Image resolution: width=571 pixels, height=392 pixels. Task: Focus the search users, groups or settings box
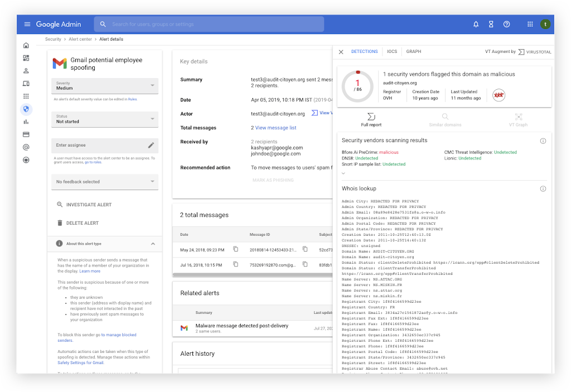[209, 24]
